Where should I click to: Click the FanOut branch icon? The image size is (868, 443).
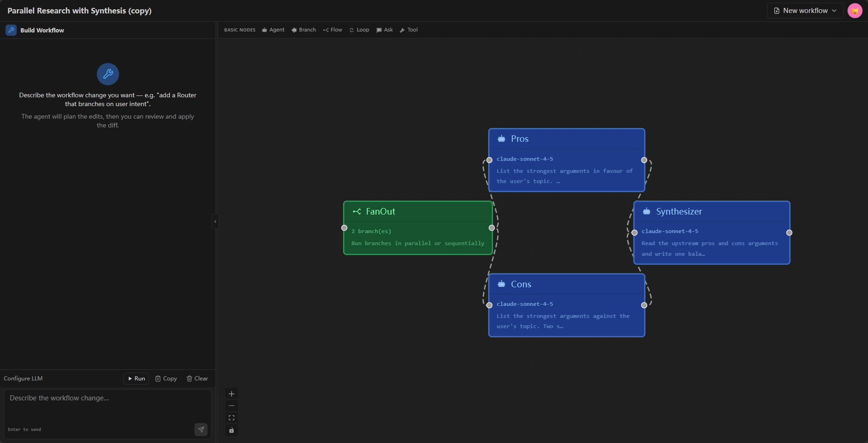[357, 212]
